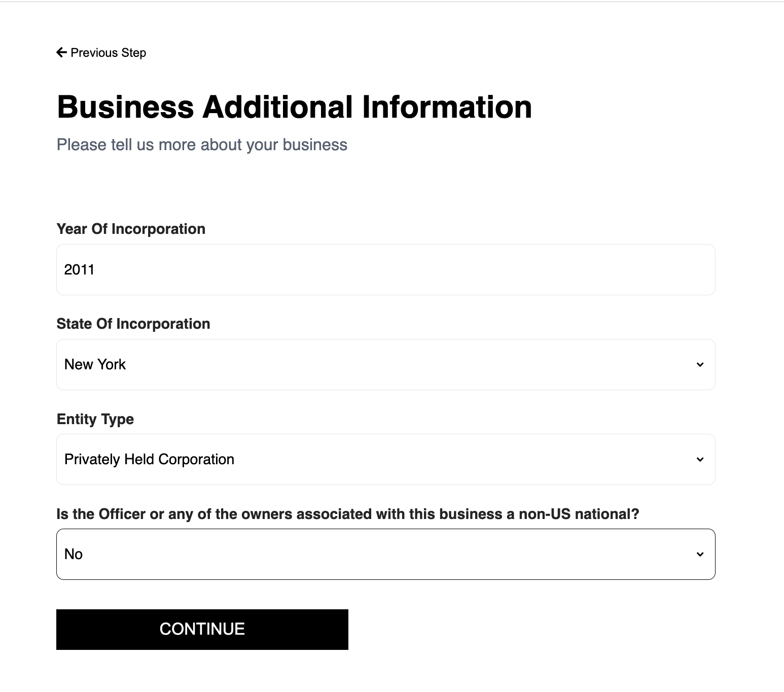Click the Year Of Incorporation label

(131, 229)
